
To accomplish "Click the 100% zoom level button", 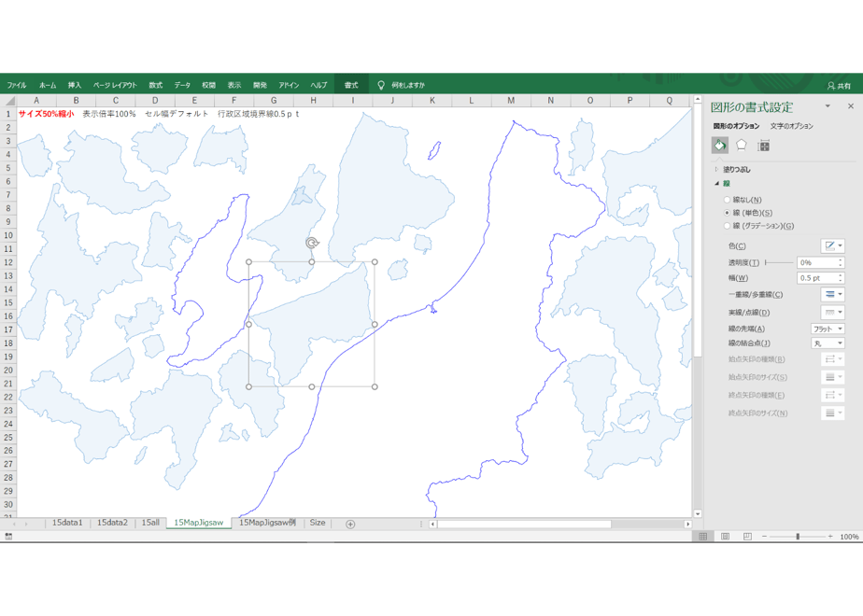I will tap(849, 537).
